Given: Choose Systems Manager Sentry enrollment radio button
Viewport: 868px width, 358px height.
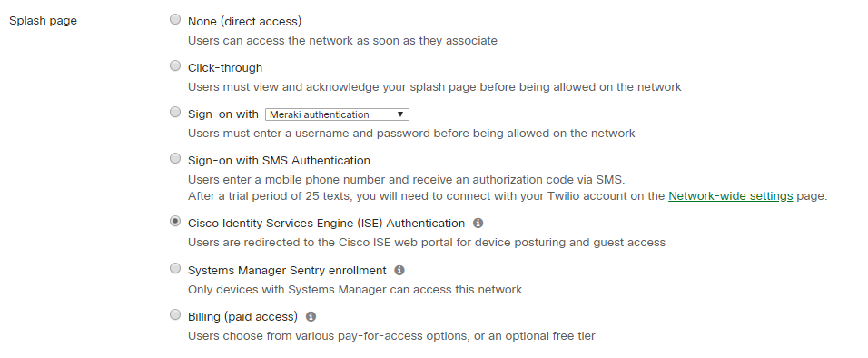Looking at the screenshot, I should [x=175, y=269].
